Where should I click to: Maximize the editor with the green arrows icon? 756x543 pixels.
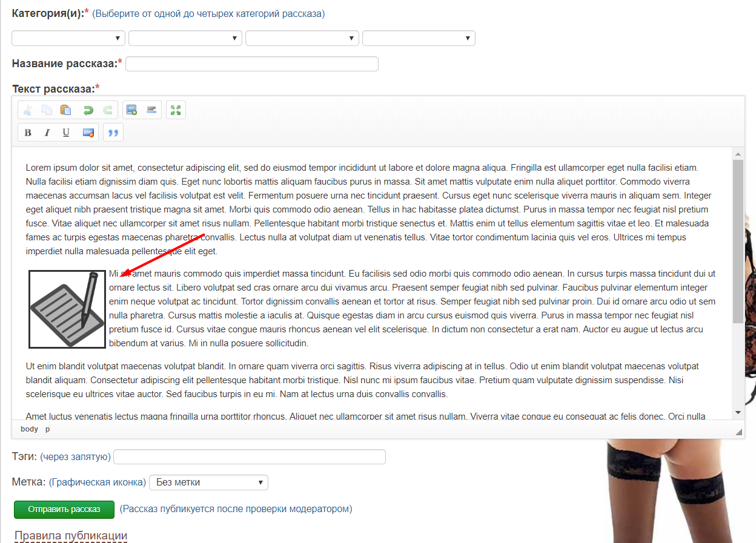point(176,110)
